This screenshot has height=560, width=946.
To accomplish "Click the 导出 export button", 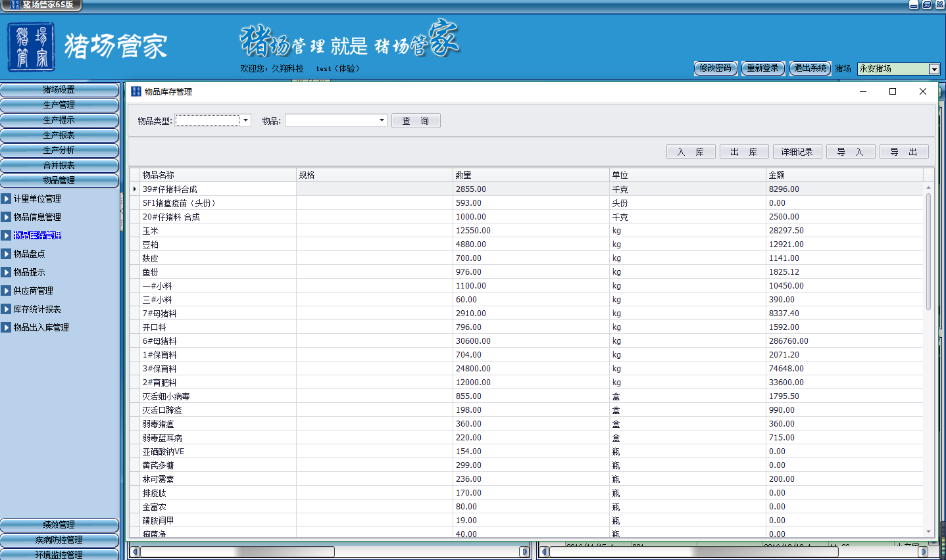I will pos(904,152).
